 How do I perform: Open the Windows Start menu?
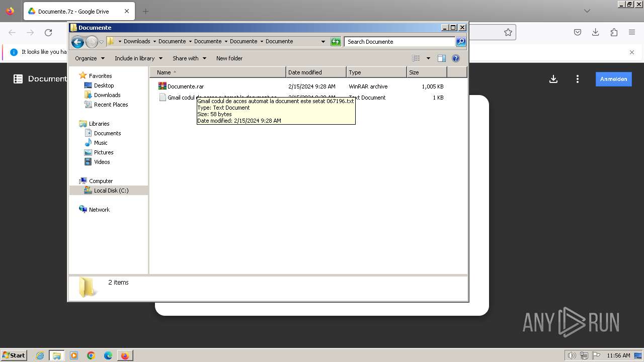pyautogui.click(x=14, y=355)
